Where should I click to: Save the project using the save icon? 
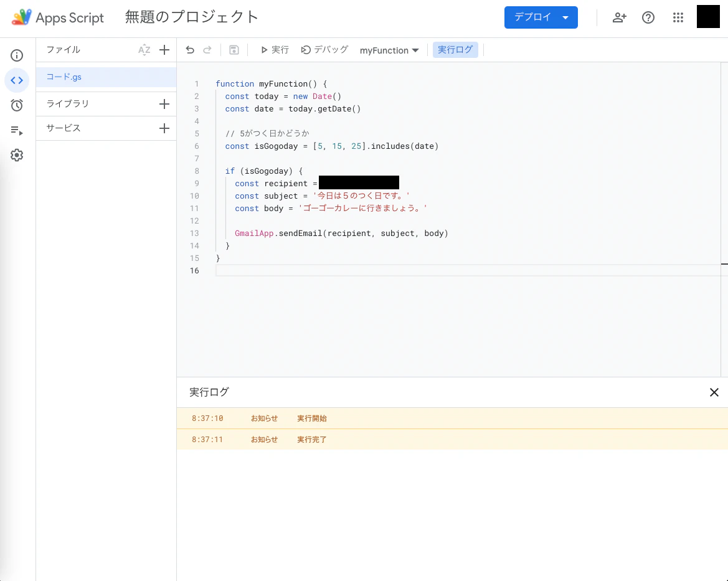234,49
